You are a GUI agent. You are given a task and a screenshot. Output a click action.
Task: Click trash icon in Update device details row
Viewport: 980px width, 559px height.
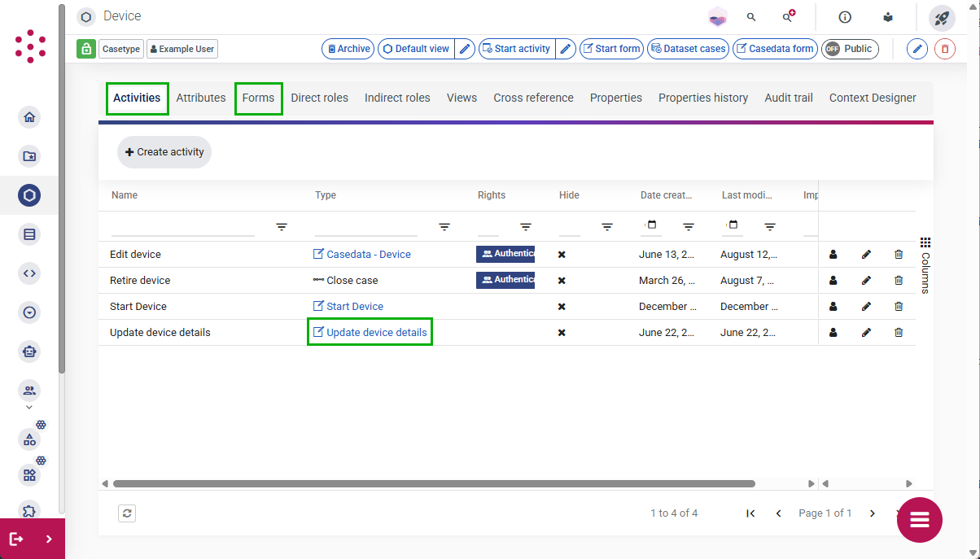899,333
